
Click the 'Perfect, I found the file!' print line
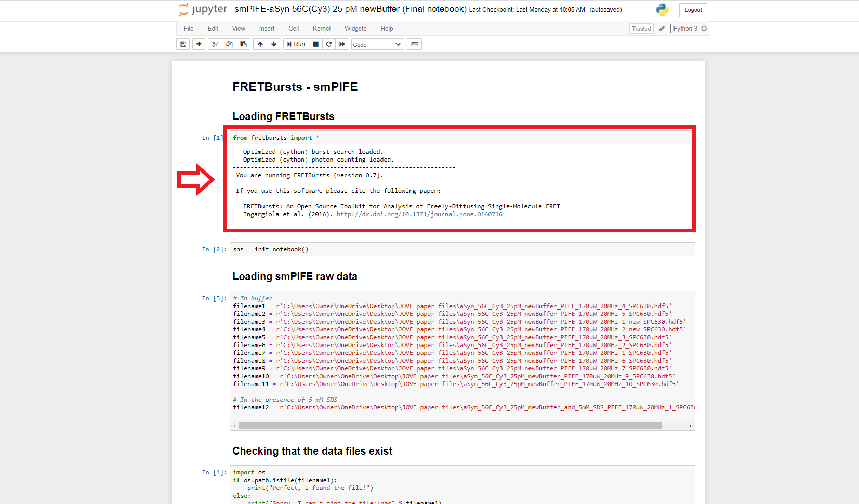[310, 488]
